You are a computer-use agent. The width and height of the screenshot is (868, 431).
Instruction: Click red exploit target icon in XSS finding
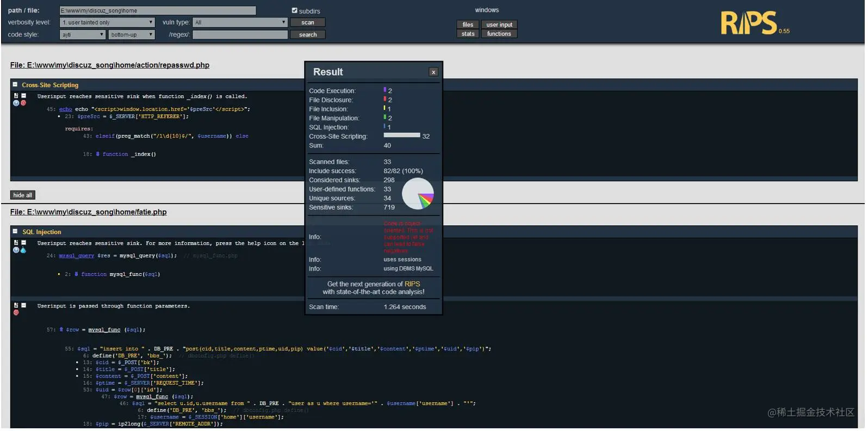(23, 103)
